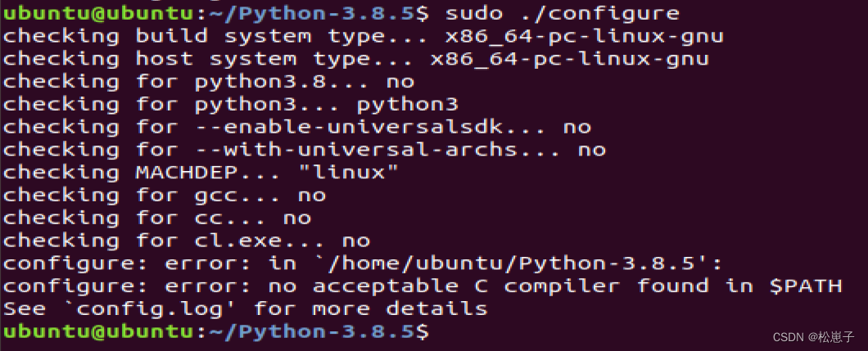The image size is (868, 351).
Task: Click the 'sudo ./configure' command text
Action: [562, 13]
